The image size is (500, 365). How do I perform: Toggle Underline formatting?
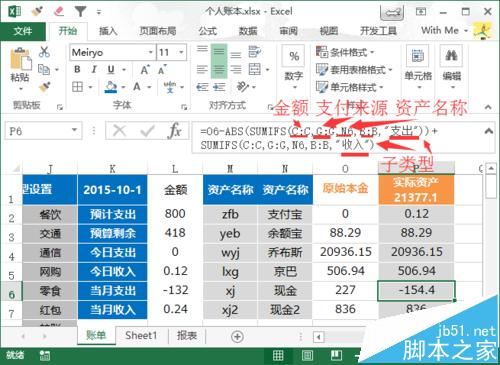click(x=111, y=69)
